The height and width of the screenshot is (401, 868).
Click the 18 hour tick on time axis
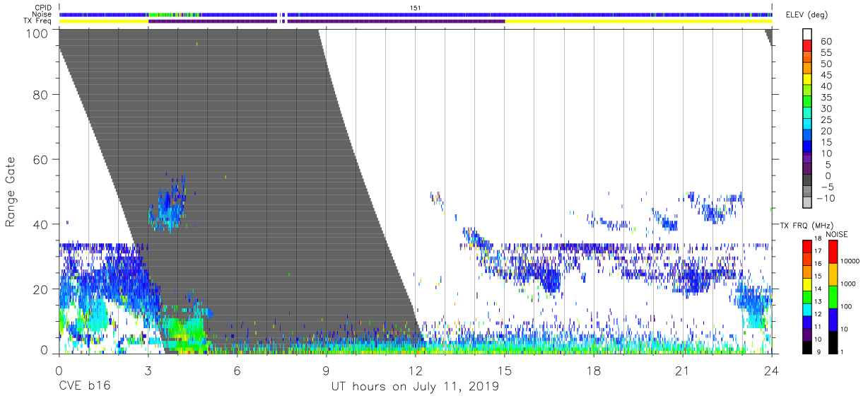[594, 371]
